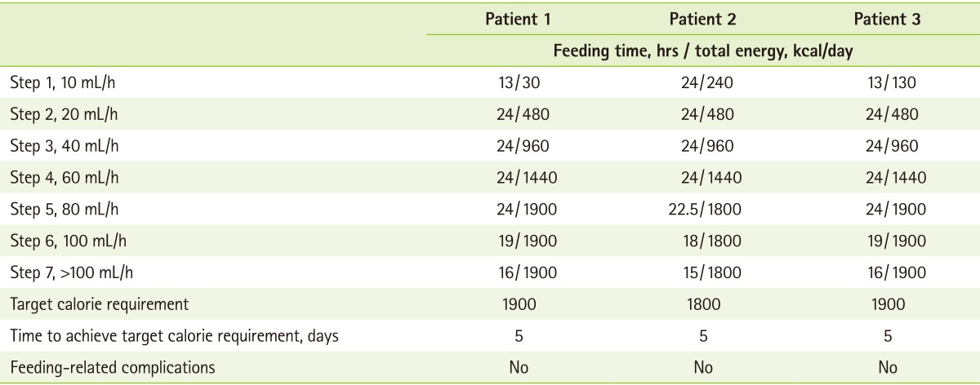Select Patient 2's Step 1 value 24/240
This screenshot has height=385, width=980.
(x=703, y=82)
